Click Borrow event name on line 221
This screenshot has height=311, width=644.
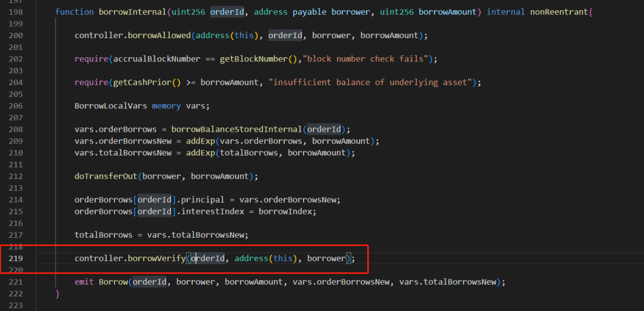point(113,282)
